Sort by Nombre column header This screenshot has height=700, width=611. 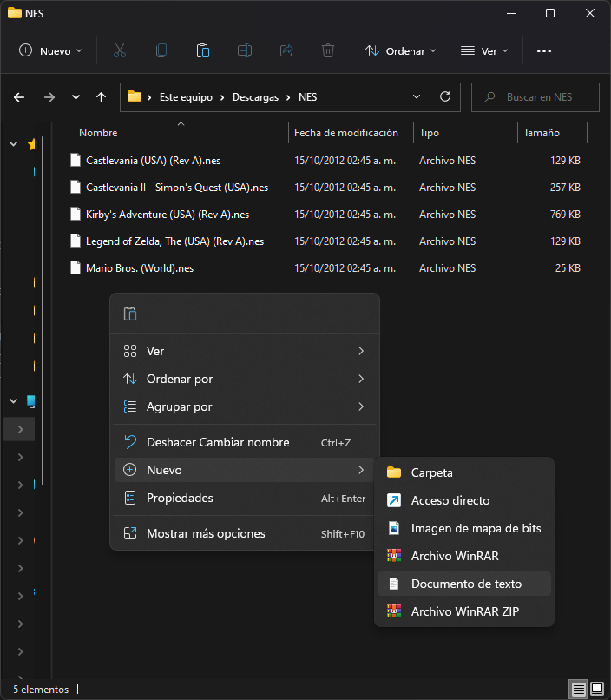coord(98,133)
